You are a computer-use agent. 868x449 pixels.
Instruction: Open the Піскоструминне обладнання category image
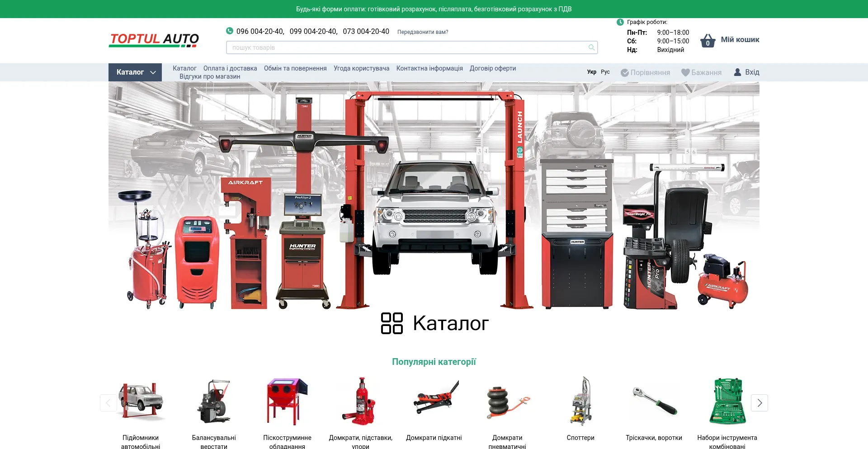(287, 402)
